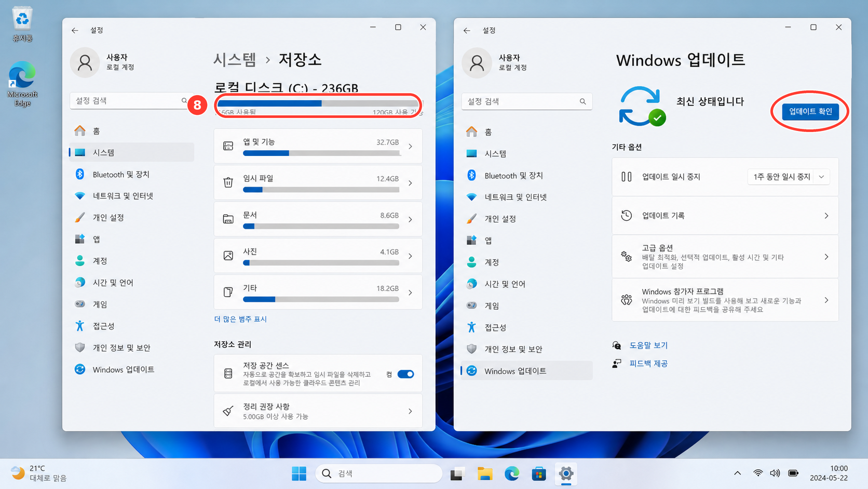868x489 pixels.
Task: Click the 기타 18.2GB usage bar
Action: click(x=321, y=299)
